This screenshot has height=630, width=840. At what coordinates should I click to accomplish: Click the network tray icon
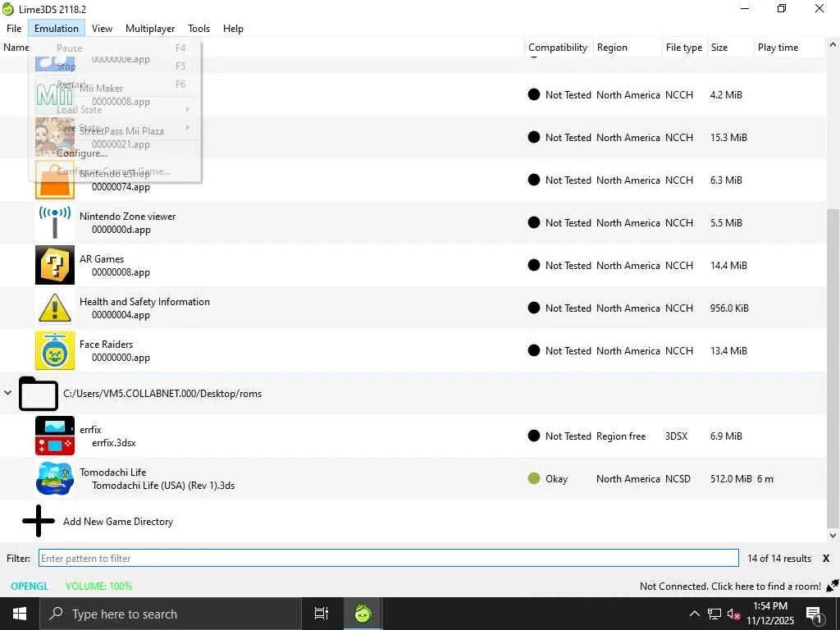714,614
